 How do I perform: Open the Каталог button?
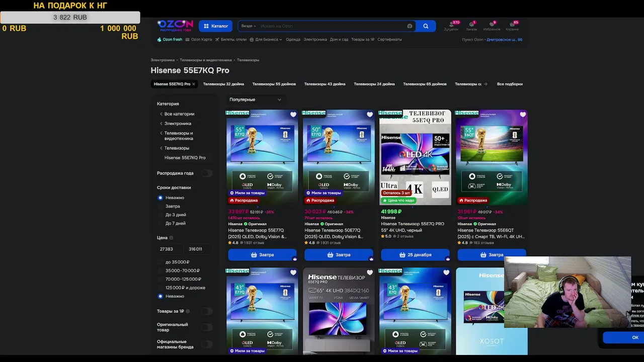tap(216, 26)
